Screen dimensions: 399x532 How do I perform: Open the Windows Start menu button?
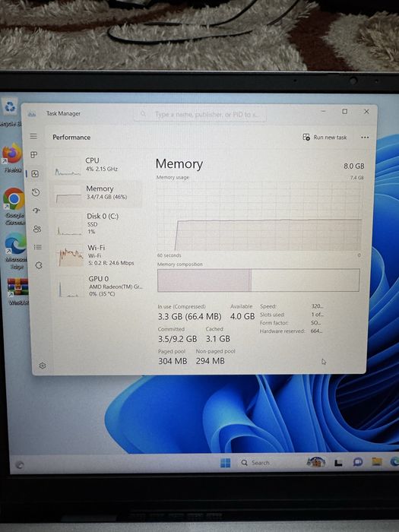(225, 462)
